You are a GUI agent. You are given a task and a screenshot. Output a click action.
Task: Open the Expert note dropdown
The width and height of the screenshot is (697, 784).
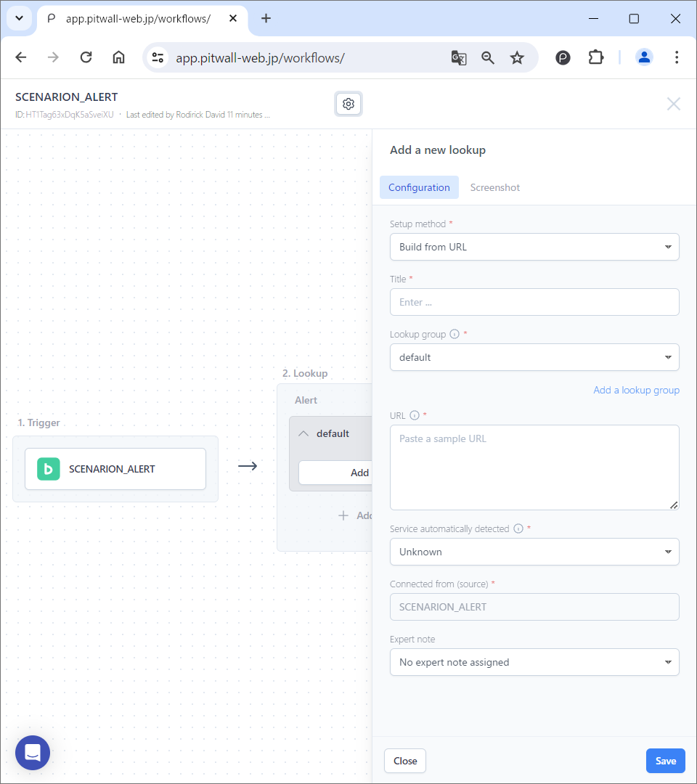coord(534,662)
